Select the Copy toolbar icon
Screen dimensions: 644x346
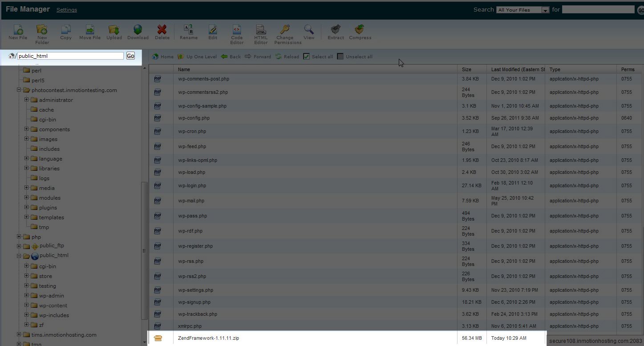click(x=66, y=32)
